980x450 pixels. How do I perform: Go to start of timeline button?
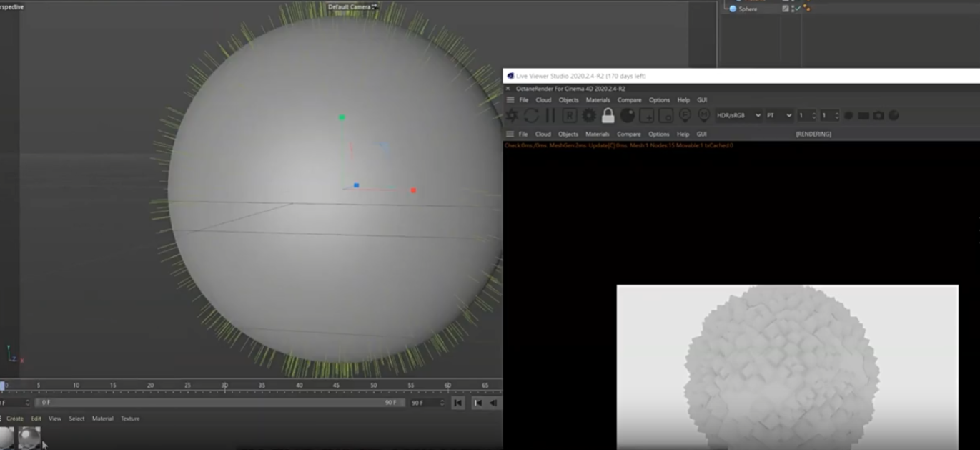pyautogui.click(x=458, y=403)
